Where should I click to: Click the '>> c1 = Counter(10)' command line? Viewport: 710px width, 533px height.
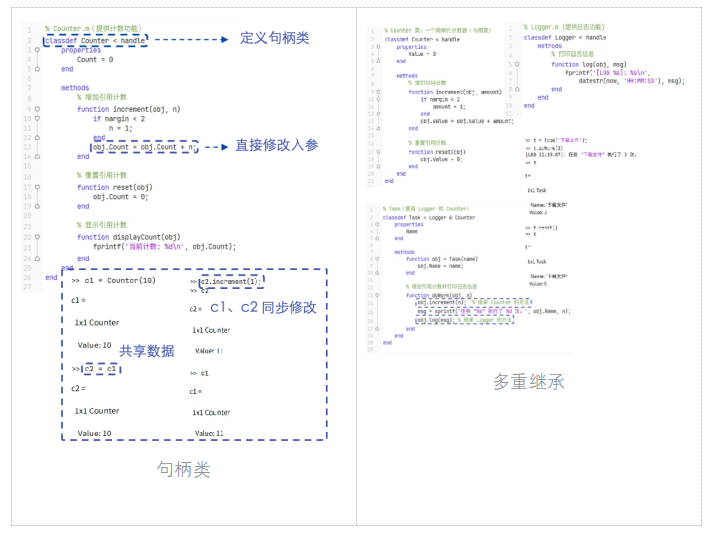pyautogui.click(x=114, y=281)
